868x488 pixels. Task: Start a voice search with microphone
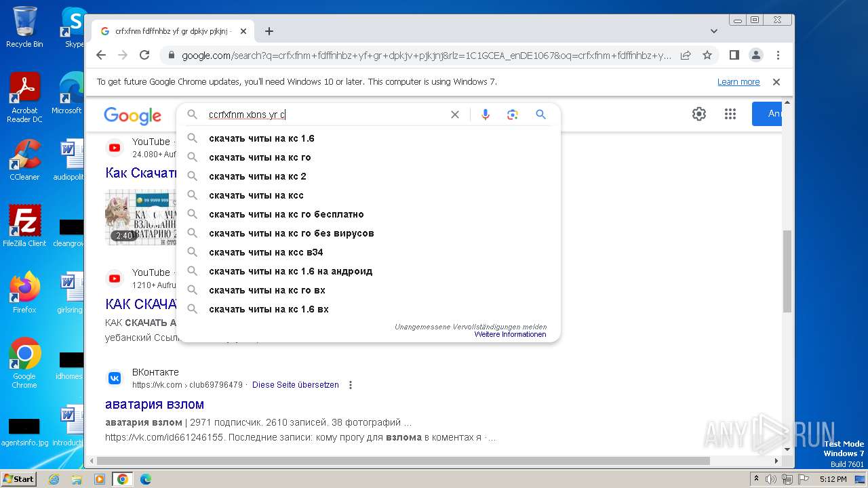486,115
